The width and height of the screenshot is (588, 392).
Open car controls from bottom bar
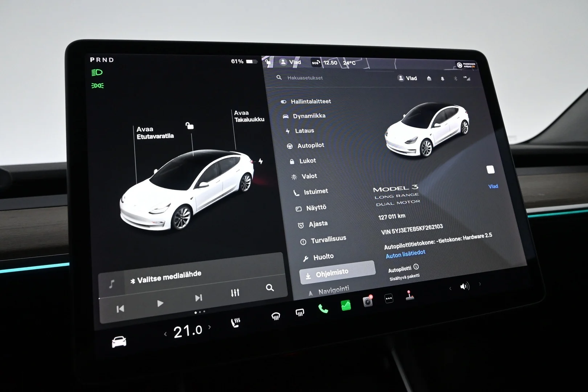click(119, 342)
